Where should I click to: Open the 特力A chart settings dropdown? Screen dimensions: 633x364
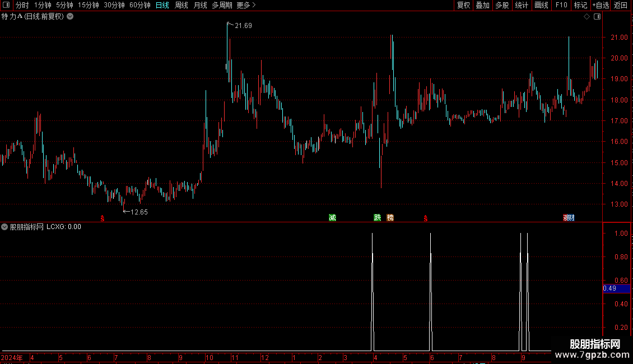click(70, 17)
